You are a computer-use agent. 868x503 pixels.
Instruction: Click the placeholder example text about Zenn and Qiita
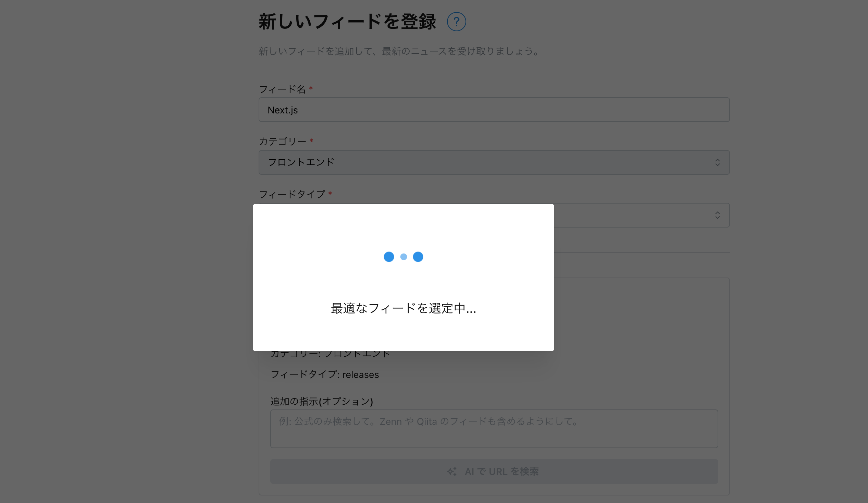[x=428, y=421]
